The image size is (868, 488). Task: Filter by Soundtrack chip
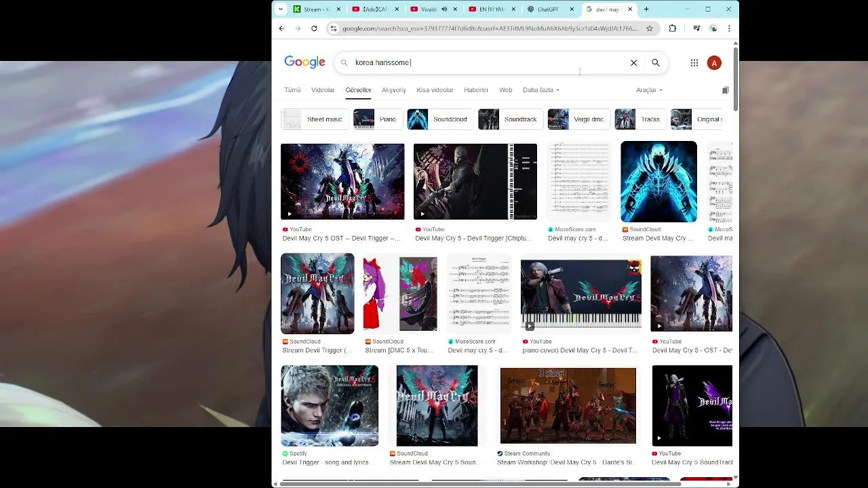tap(511, 119)
